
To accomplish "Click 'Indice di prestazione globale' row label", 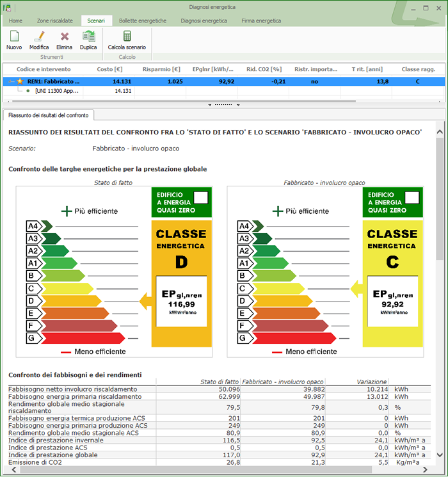I will point(53,455).
